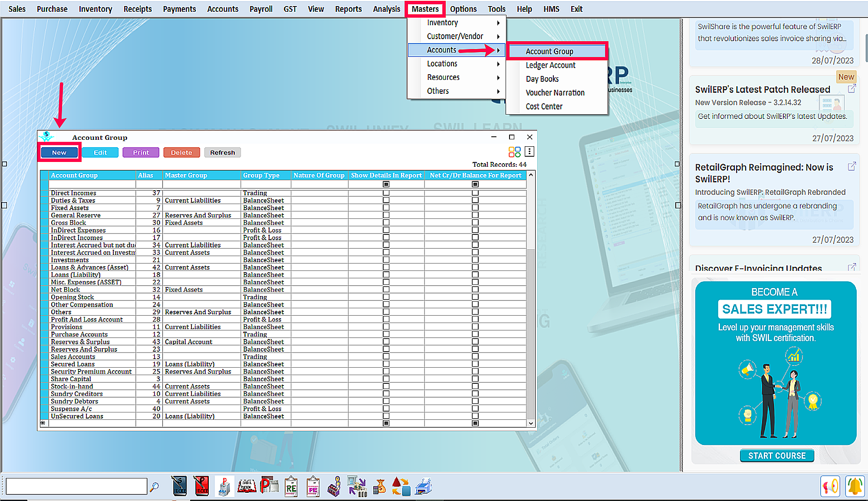Open the RE clipboard icon
Viewport: 868px width, 501px height.
[291, 486]
